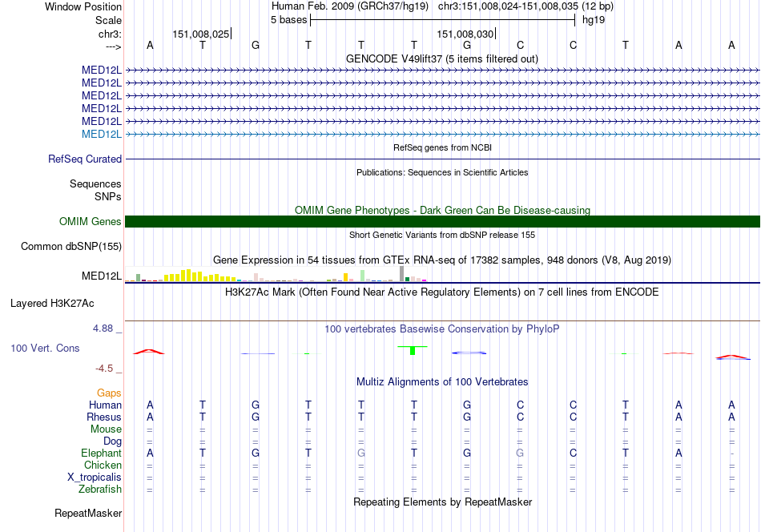Click the light blue MED12L transcript label
761x532 pixels.
pos(102,134)
